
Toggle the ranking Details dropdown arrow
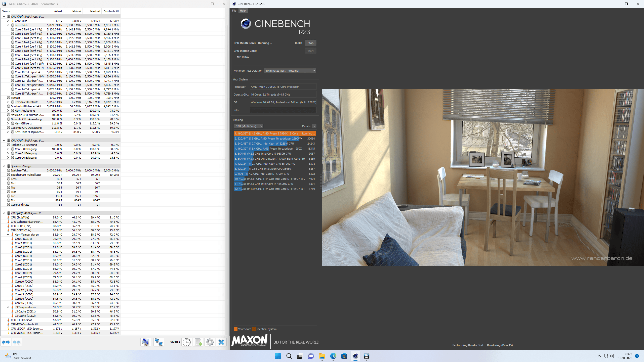pyautogui.click(x=314, y=126)
